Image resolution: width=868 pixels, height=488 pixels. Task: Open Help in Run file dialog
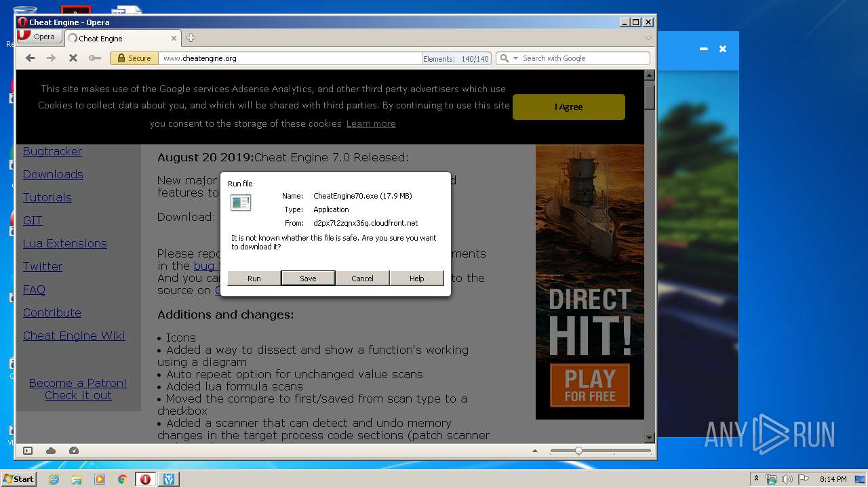click(416, 279)
